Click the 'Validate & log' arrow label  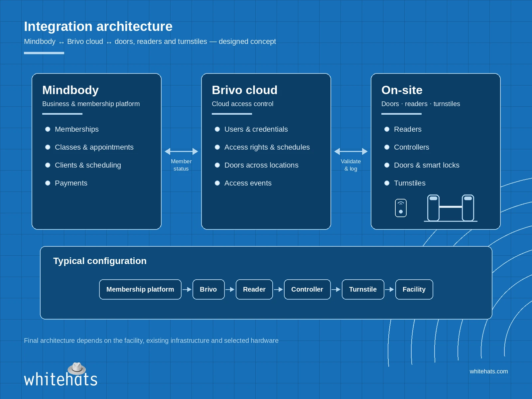pyautogui.click(x=351, y=165)
